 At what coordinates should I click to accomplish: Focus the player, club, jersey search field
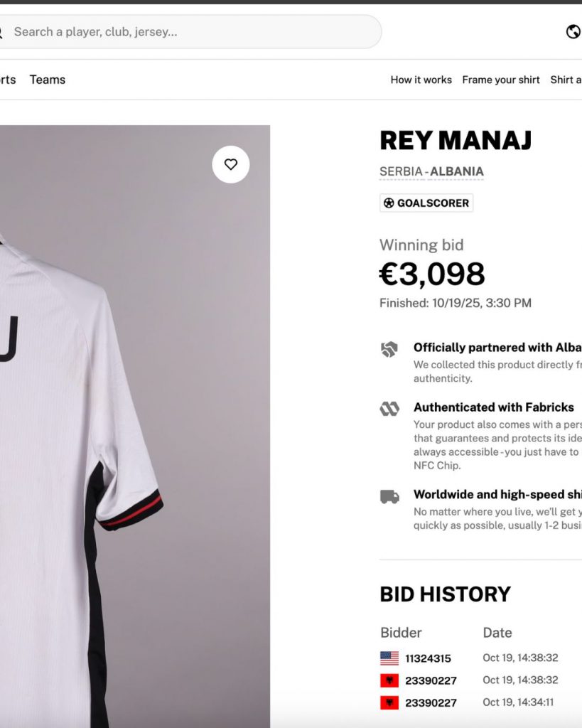(x=192, y=32)
